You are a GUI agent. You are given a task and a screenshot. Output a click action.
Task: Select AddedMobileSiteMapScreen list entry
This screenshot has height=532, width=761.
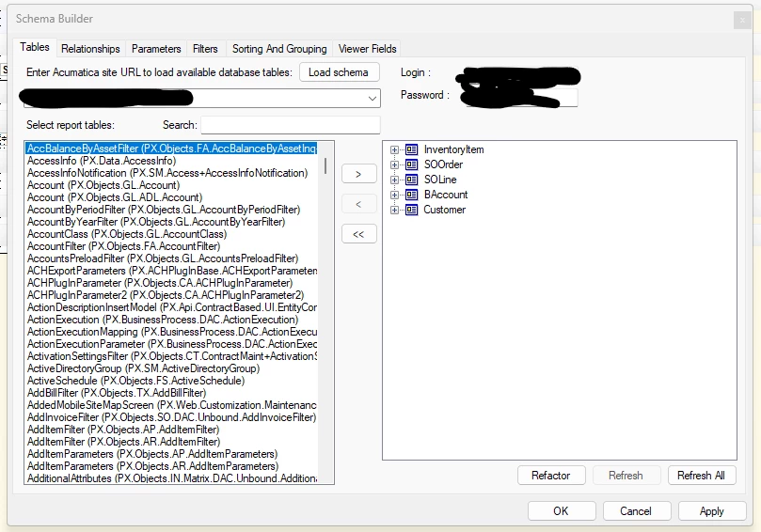(x=172, y=405)
